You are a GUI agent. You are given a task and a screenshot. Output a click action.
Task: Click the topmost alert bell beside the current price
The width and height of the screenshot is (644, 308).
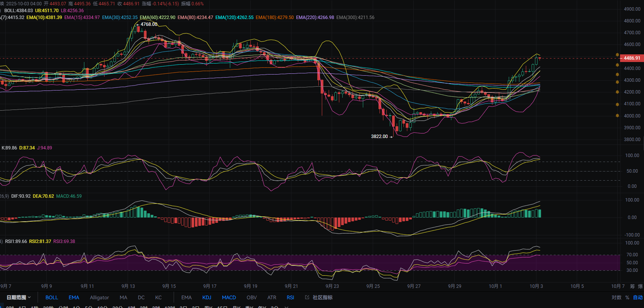(x=617, y=55)
